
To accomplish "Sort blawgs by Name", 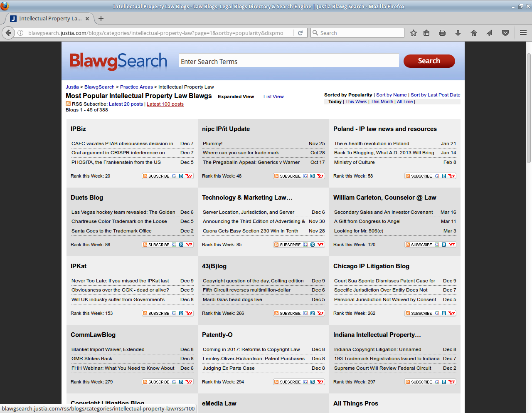I will [x=392, y=95].
